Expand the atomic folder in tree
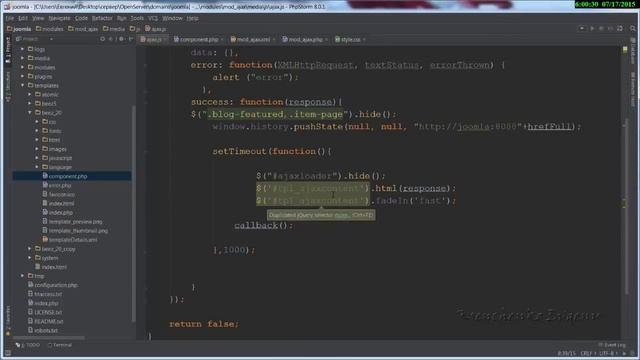This screenshot has width=640, height=360. coord(30,94)
